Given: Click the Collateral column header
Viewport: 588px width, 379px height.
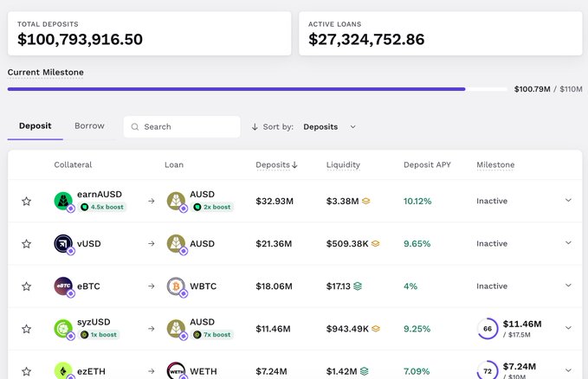Looking at the screenshot, I should click(x=73, y=165).
